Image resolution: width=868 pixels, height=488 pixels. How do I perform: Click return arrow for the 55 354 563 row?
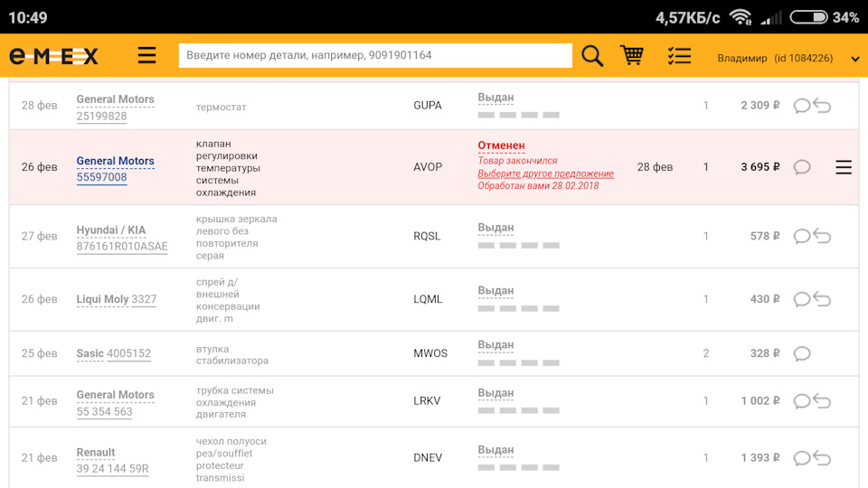point(822,401)
